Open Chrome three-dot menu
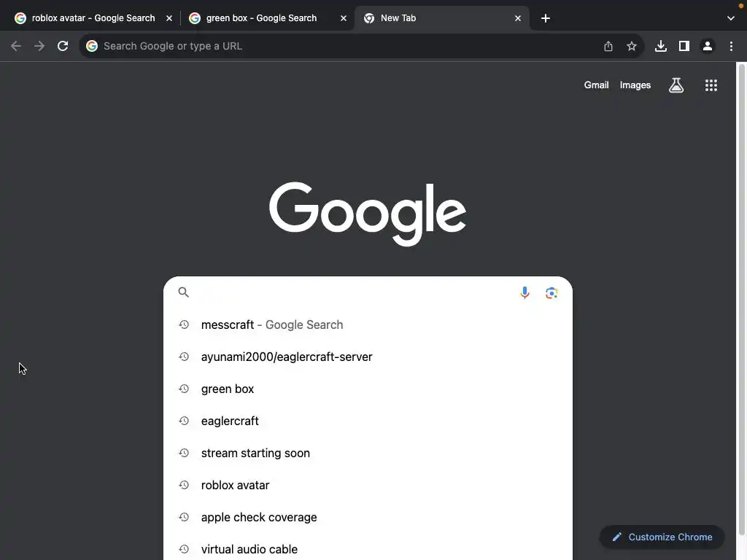The image size is (747, 560). 731,46
